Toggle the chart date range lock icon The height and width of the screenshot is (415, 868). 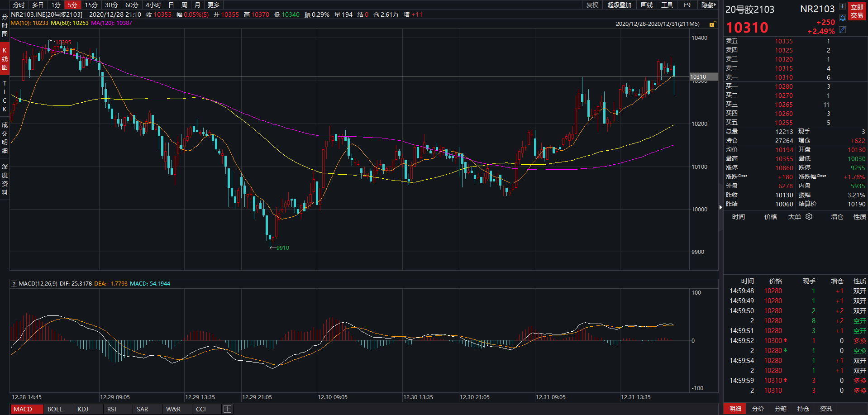(712, 24)
